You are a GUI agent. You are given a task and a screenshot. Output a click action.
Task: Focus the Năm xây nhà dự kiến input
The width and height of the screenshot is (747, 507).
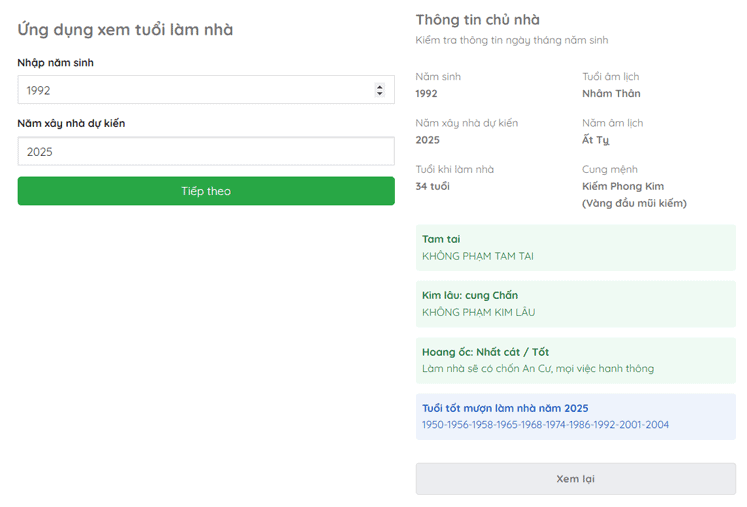coord(206,151)
